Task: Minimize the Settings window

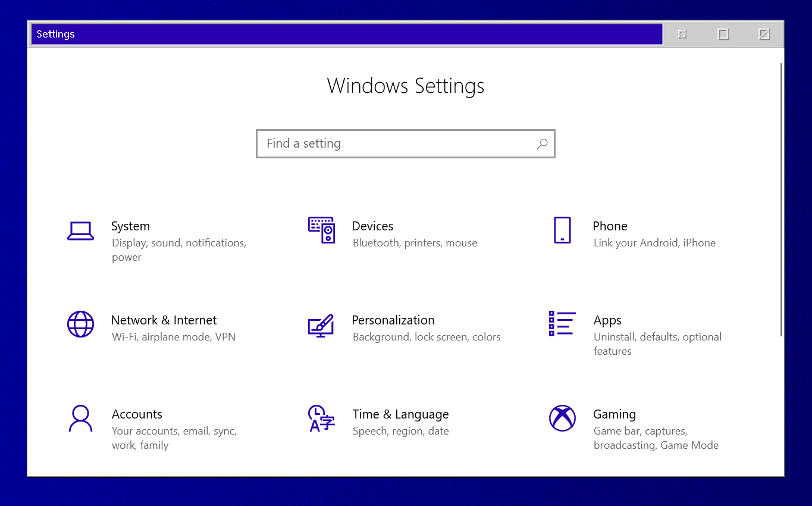Action: point(682,35)
